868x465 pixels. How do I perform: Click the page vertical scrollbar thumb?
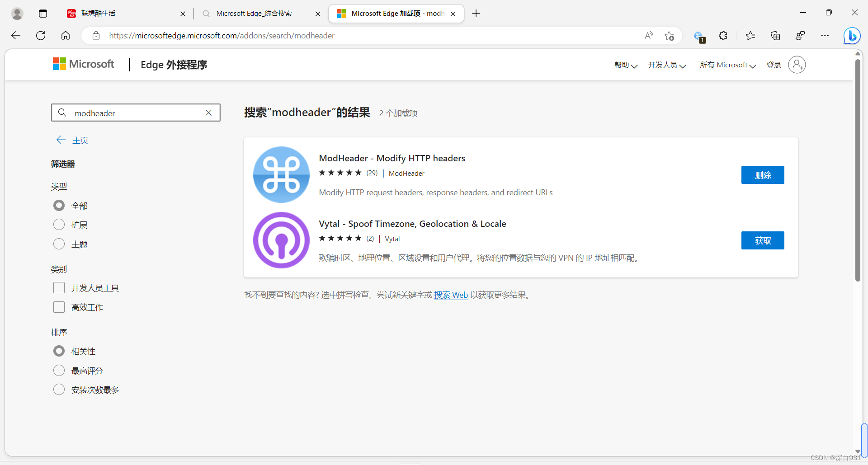point(858,170)
